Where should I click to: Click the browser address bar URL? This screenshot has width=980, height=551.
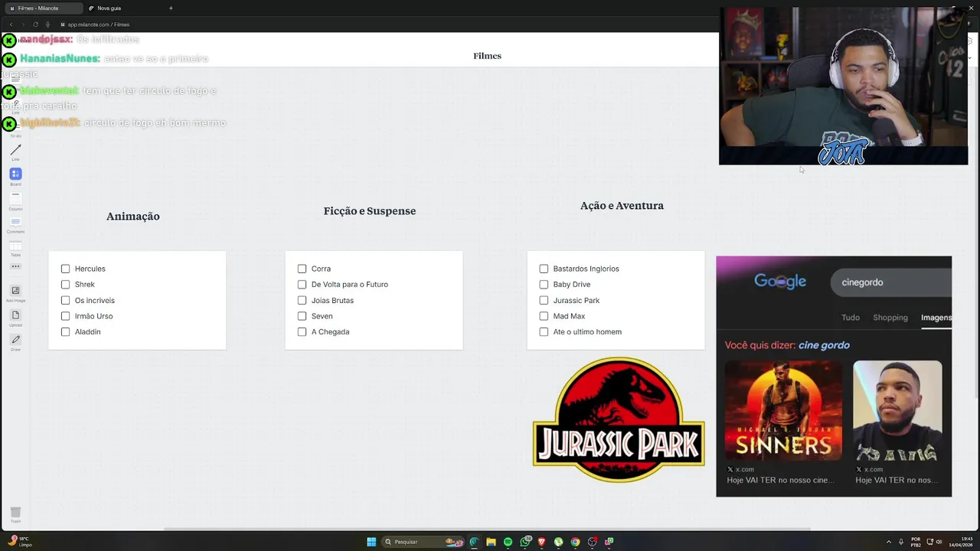pos(99,24)
